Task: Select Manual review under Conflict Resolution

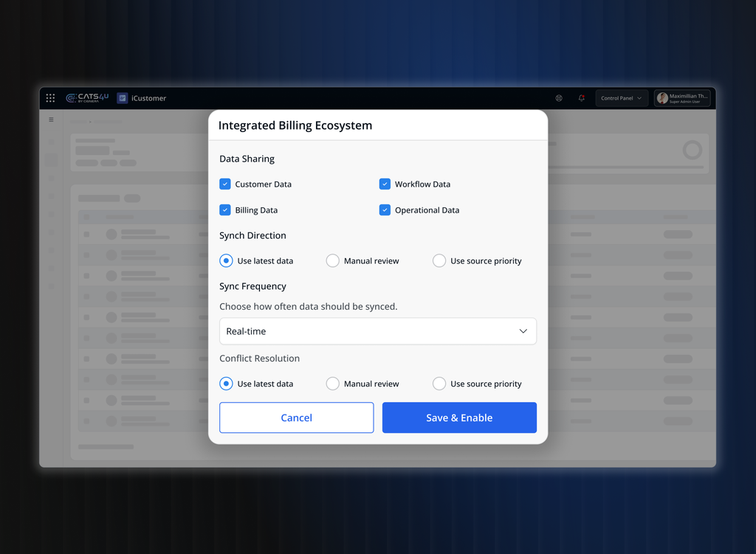Action: pyautogui.click(x=333, y=384)
